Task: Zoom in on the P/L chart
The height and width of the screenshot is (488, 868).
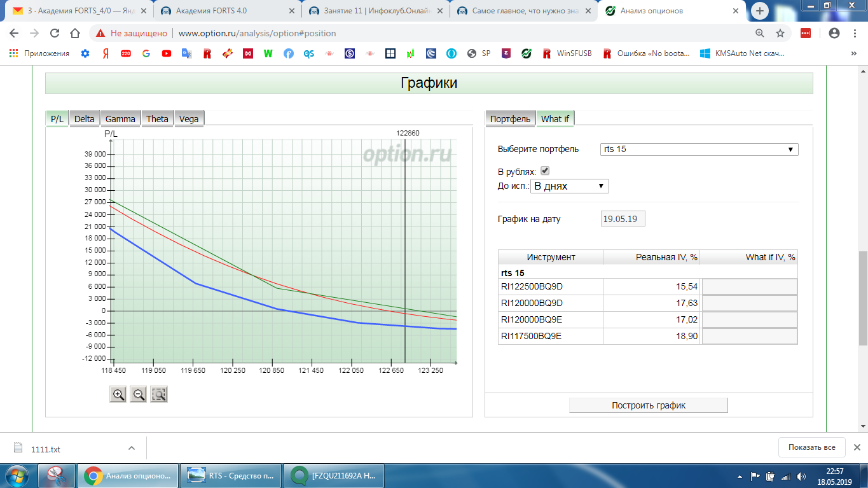Action: (x=118, y=394)
